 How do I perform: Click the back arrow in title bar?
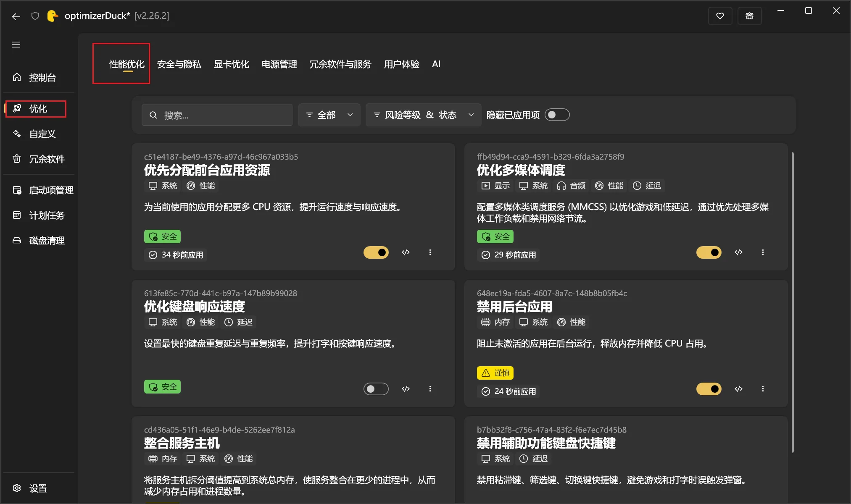(x=16, y=16)
